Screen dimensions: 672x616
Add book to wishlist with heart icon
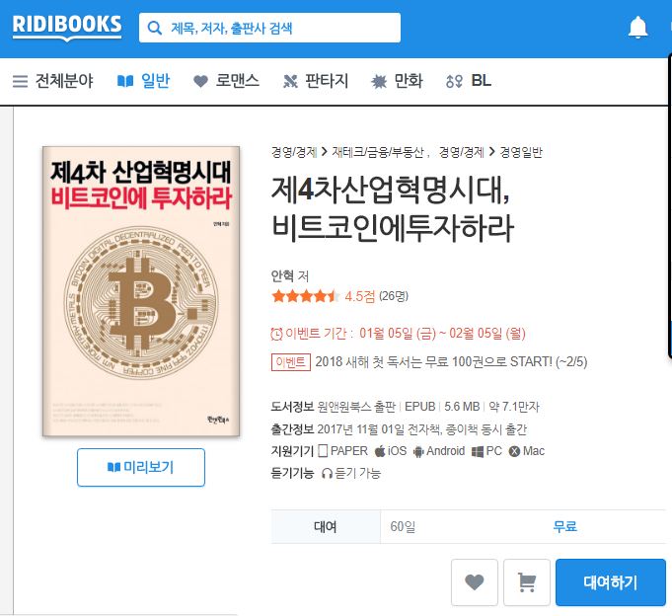point(475,582)
